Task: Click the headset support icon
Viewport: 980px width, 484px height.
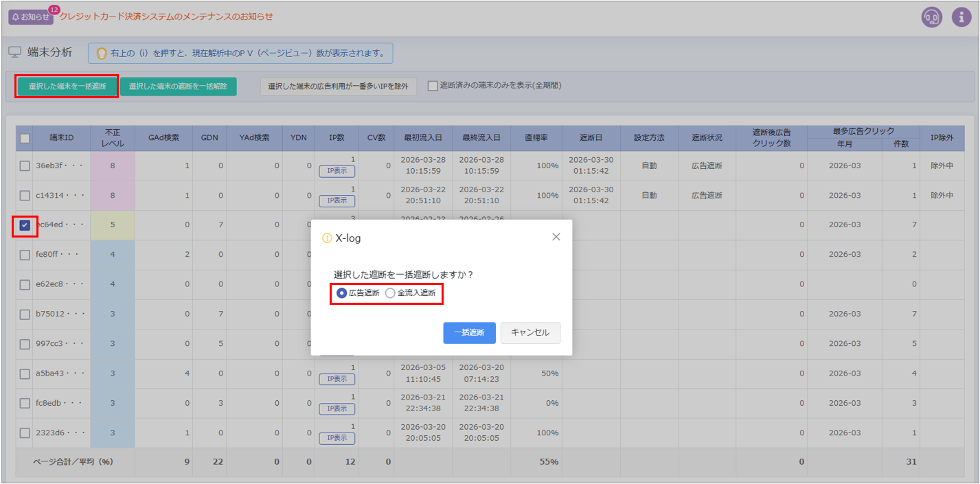Action: pyautogui.click(x=931, y=17)
